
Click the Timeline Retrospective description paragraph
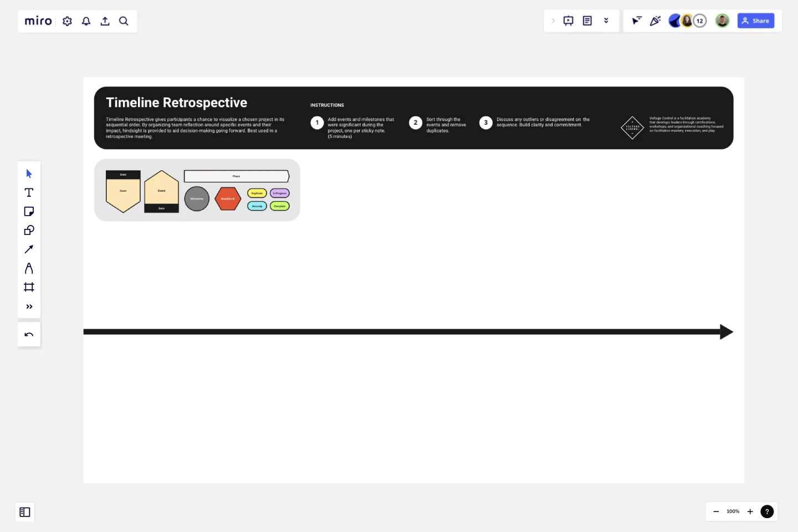195,128
